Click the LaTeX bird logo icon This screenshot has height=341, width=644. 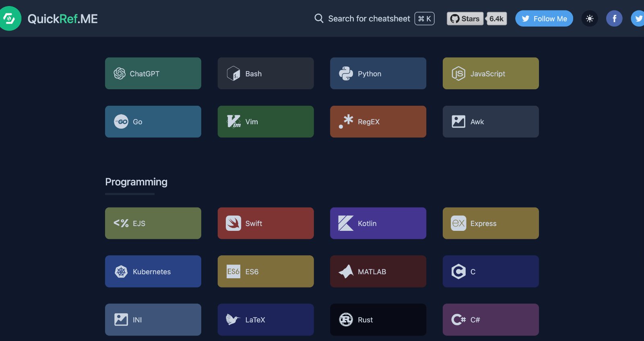pos(233,320)
